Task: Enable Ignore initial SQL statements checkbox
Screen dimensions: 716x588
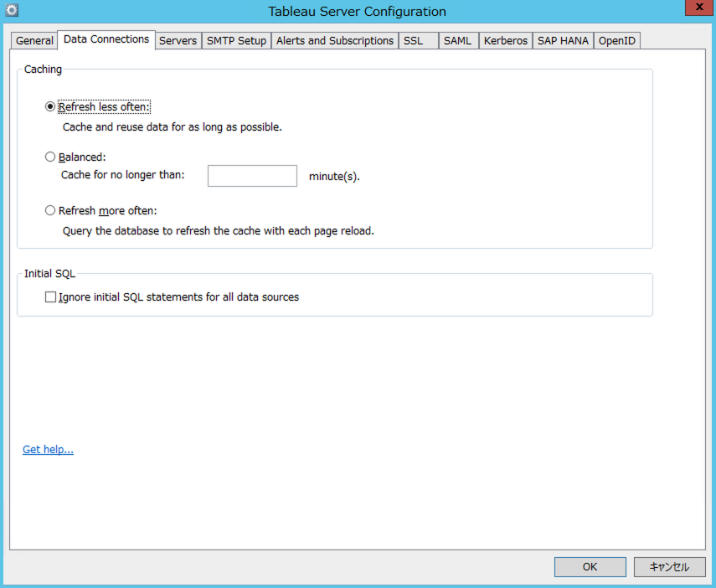Action: coord(51,297)
